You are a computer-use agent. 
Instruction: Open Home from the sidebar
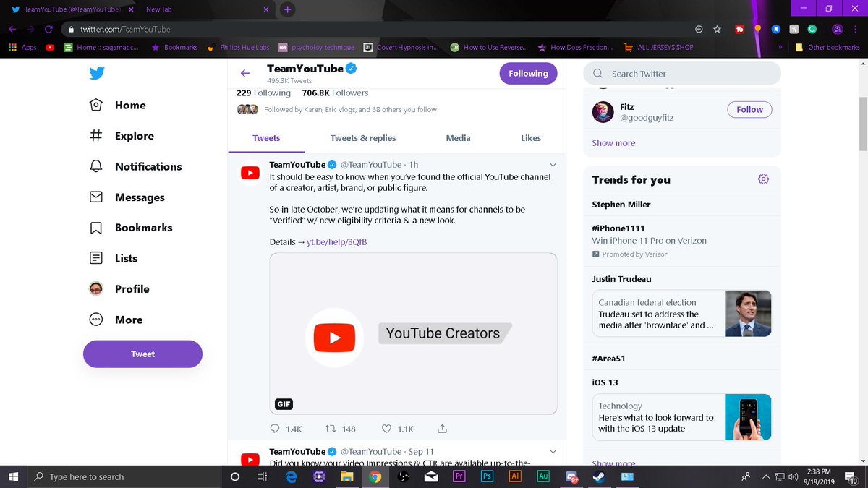[x=117, y=105]
